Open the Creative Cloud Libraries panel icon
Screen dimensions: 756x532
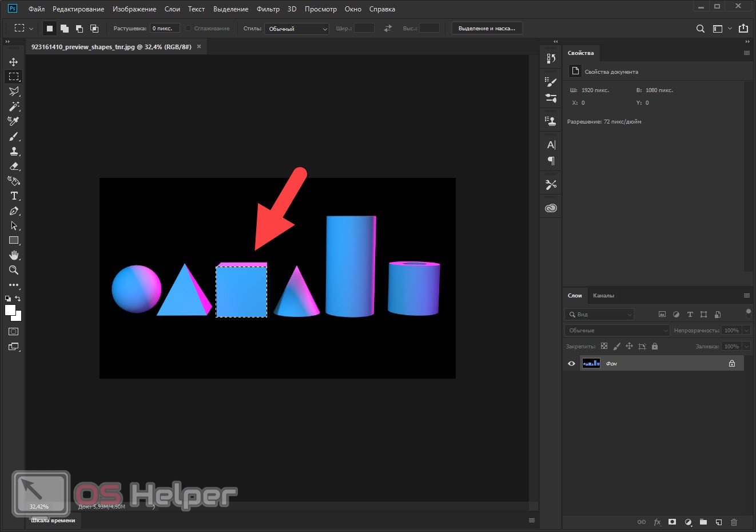pos(551,208)
